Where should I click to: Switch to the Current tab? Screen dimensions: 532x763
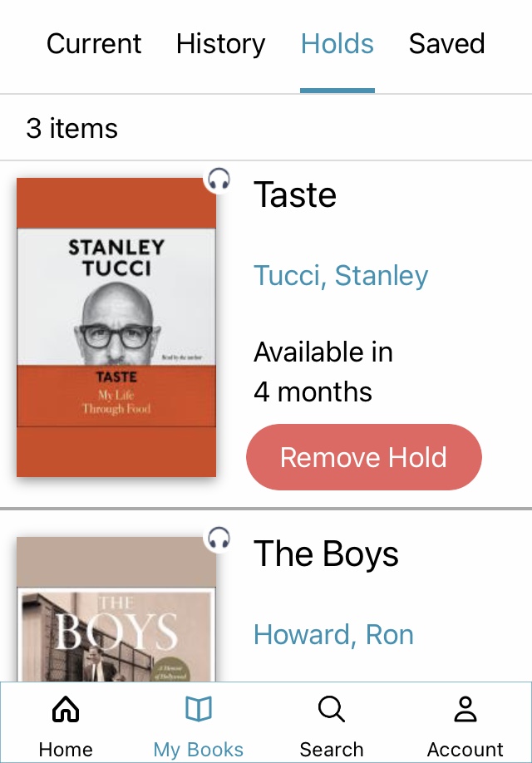tap(94, 44)
